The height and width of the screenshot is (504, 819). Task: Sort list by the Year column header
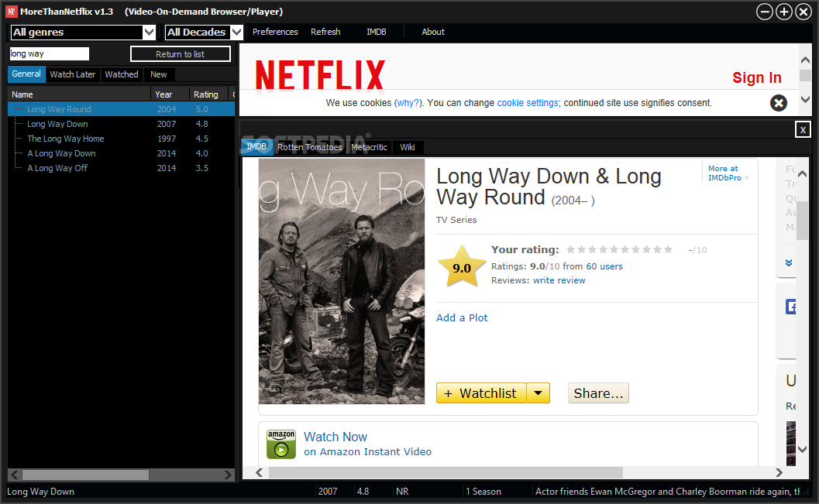click(170, 94)
